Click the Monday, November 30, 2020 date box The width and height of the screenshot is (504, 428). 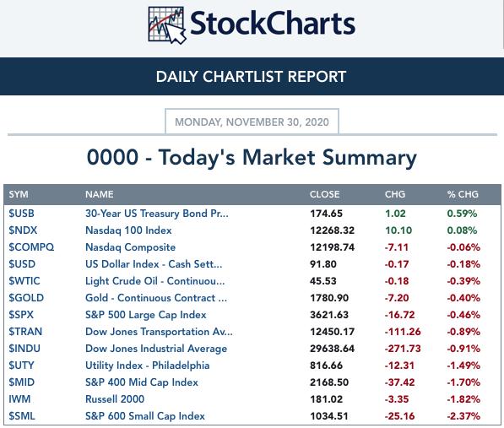(x=252, y=122)
